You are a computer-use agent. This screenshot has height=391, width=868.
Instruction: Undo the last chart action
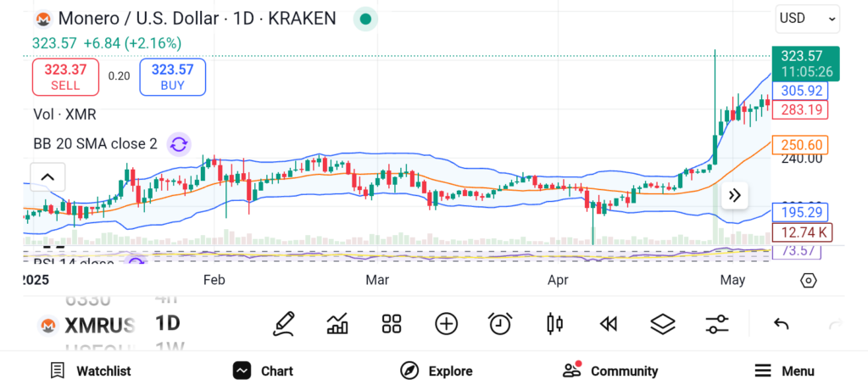click(782, 323)
